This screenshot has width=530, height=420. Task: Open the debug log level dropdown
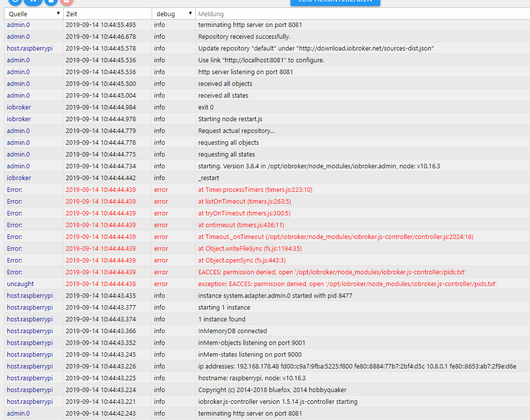[x=174, y=14]
